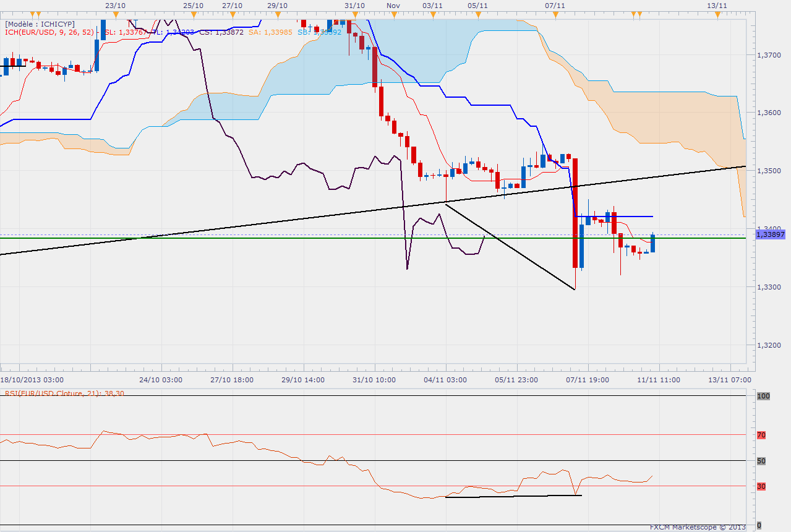
Task: Select the RSI midline label 50
Action: click(x=761, y=461)
